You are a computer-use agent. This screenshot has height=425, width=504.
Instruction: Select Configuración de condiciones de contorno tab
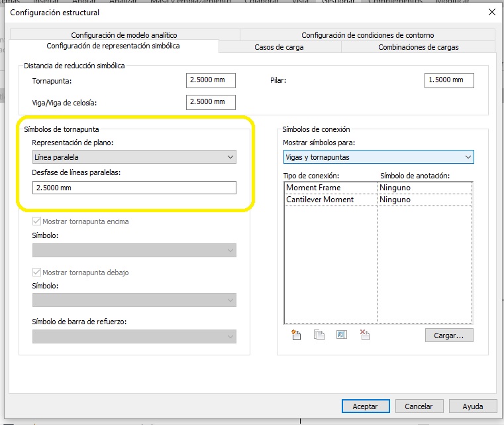pos(368,34)
